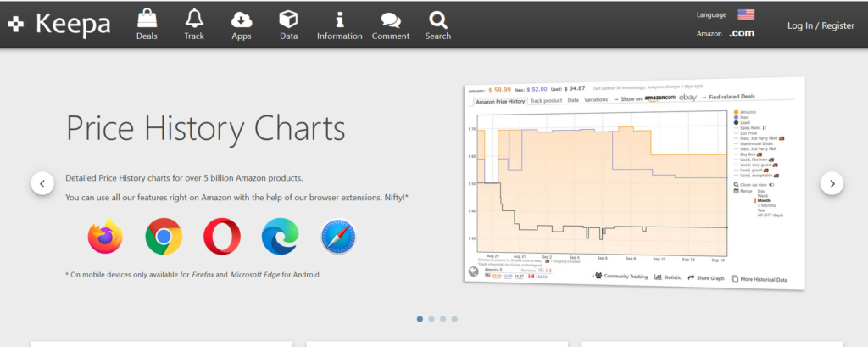Click the US flag language icon

point(746,15)
